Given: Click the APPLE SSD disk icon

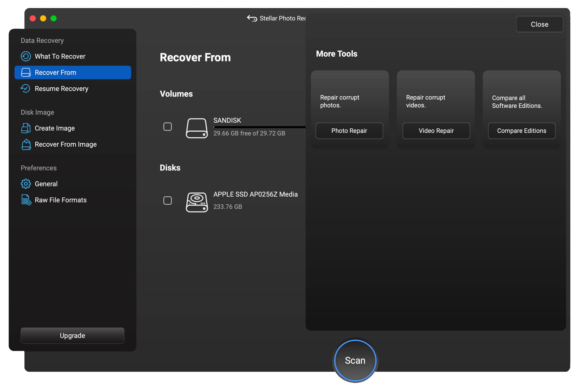Looking at the screenshot, I should (x=197, y=202).
